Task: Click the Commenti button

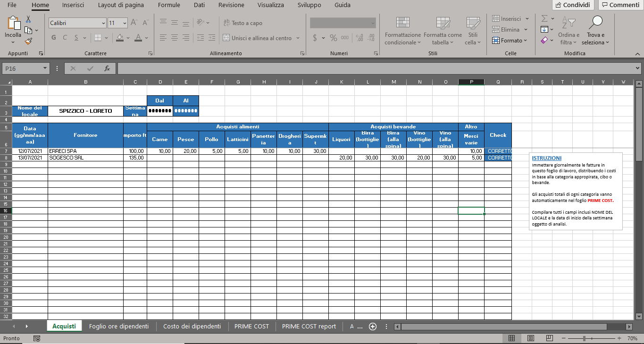Action: 619,5
